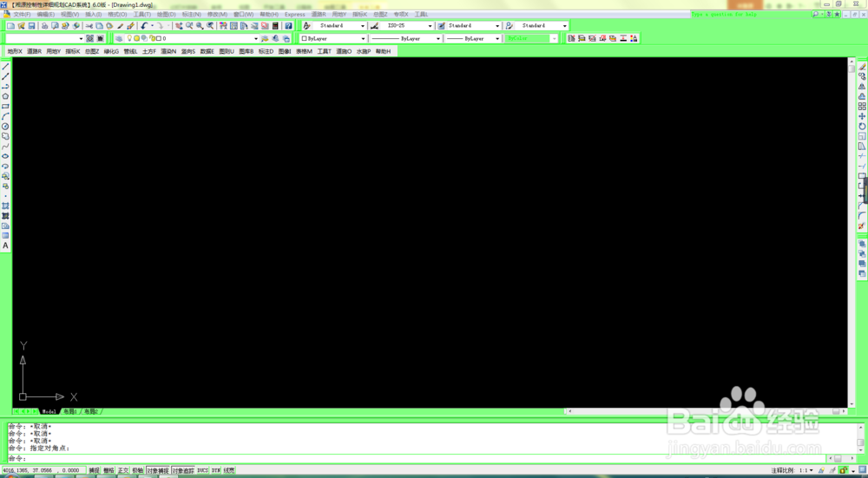The height and width of the screenshot is (478, 868).
Task: Open the 格式(O) menu
Action: (117, 15)
